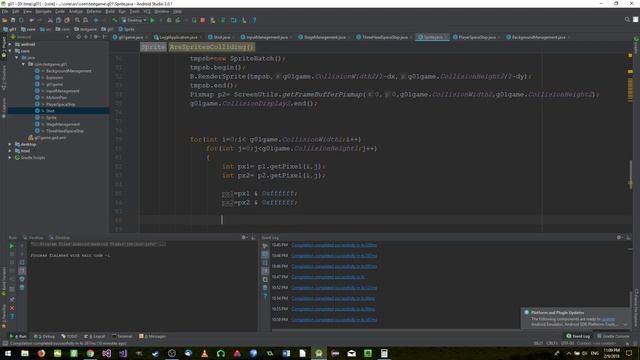Click the Run panel settings gear icon
Viewport: 640px width, 360px height.
[x=244, y=237]
